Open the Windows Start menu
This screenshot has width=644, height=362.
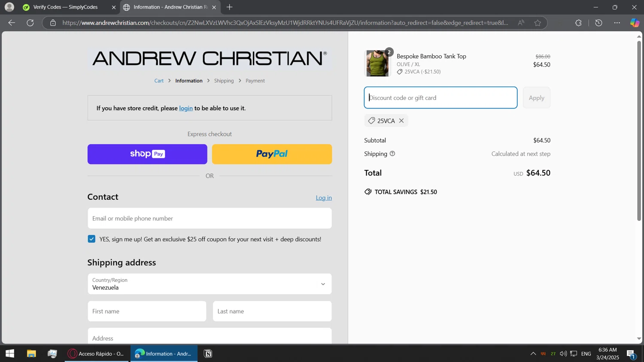tap(10, 354)
